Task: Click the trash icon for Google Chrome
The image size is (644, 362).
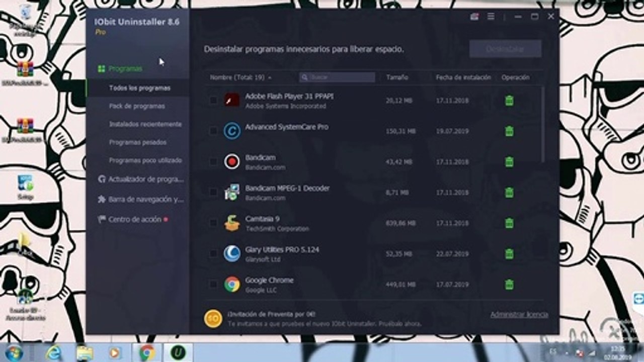Action: [x=509, y=285]
